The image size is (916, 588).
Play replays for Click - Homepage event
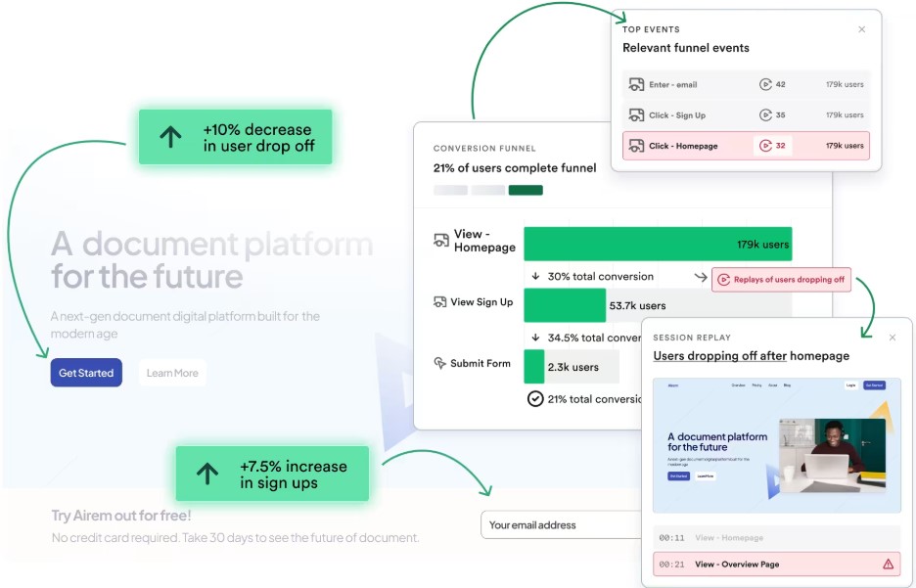pyautogui.click(x=765, y=146)
